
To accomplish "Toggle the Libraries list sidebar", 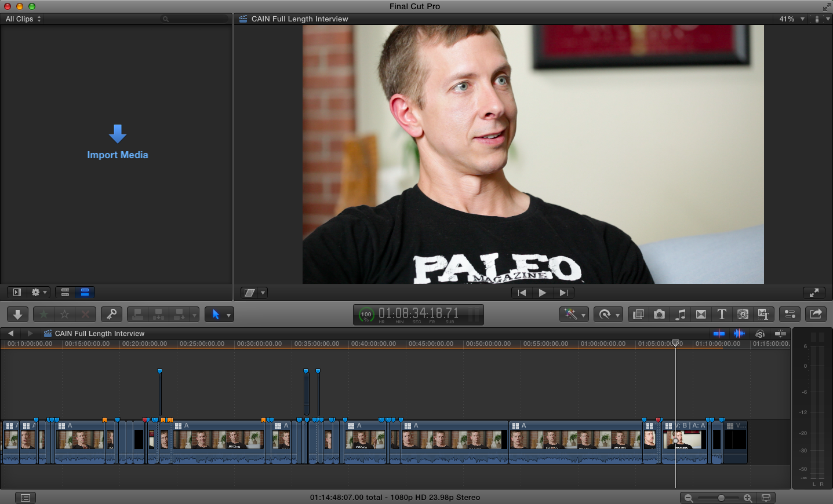I will pyautogui.click(x=17, y=293).
